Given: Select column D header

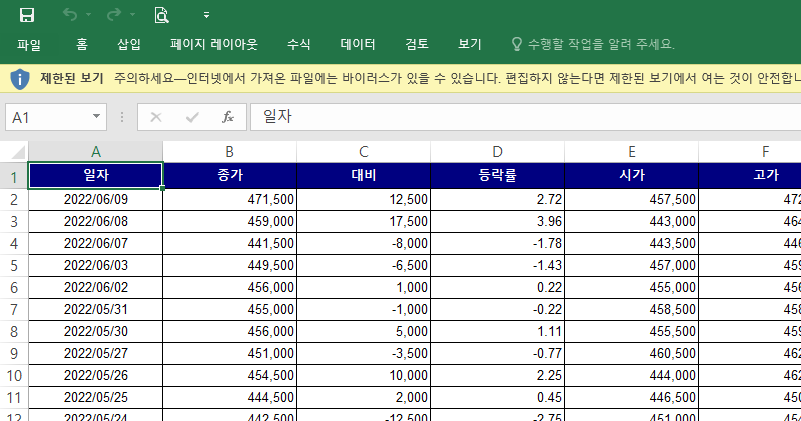Looking at the screenshot, I should (x=497, y=152).
